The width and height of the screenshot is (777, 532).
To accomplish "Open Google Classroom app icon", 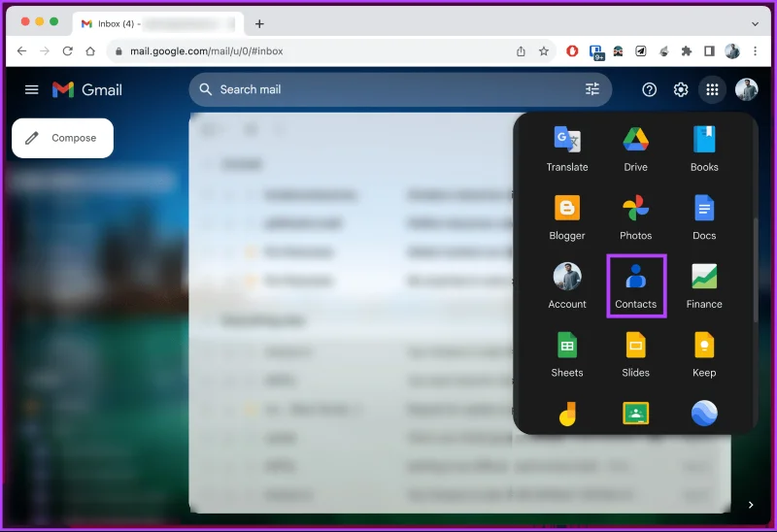I will [635, 414].
